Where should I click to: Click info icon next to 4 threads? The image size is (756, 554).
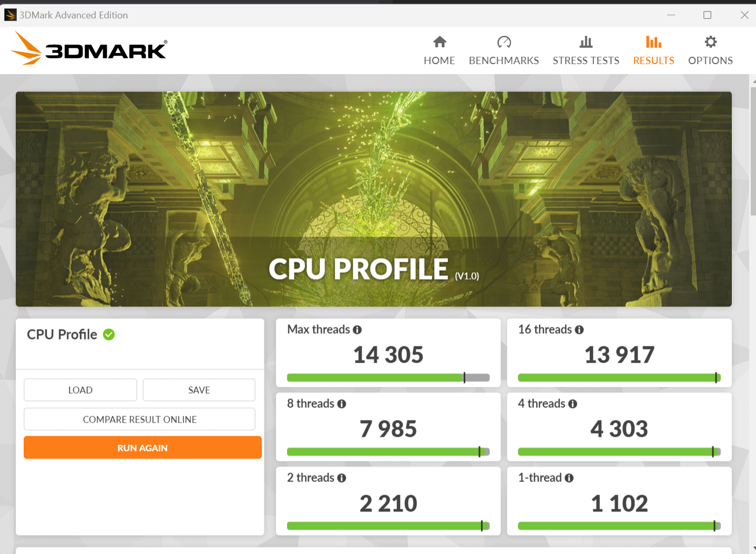573,404
